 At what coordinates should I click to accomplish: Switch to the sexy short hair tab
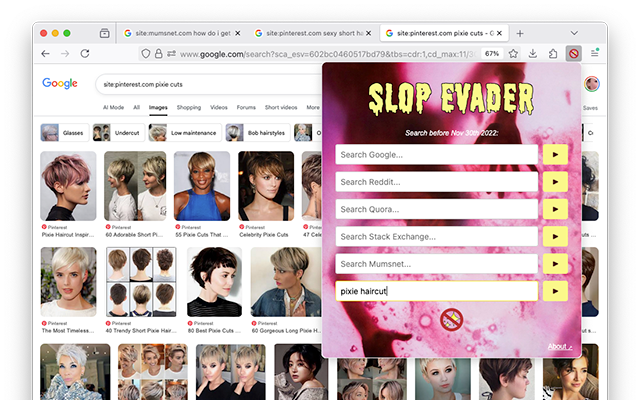tap(313, 33)
